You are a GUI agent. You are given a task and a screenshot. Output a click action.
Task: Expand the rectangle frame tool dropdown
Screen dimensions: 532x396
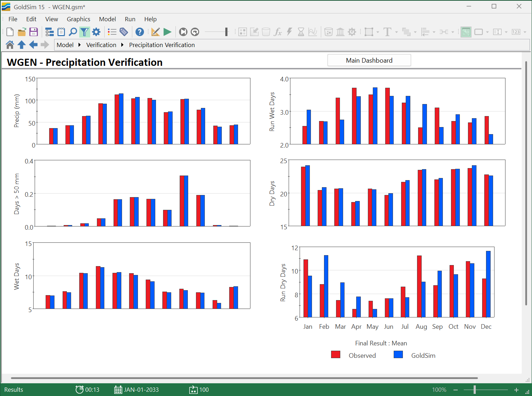click(x=378, y=32)
